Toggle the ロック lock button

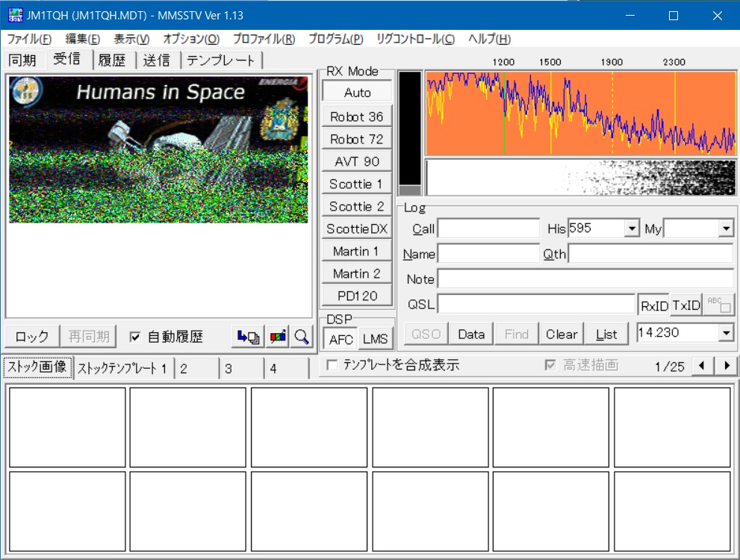point(31,337)
